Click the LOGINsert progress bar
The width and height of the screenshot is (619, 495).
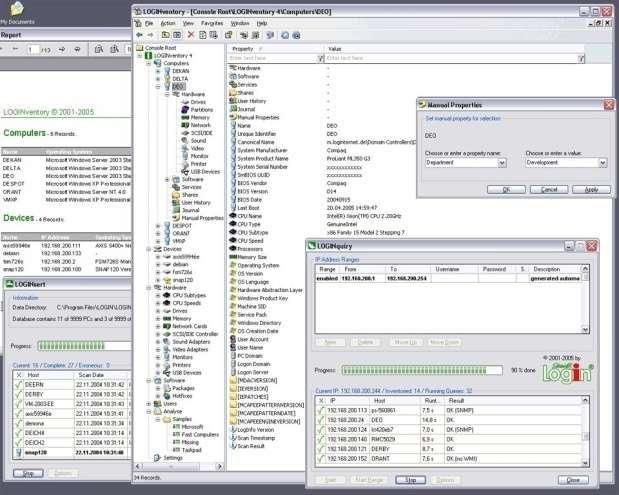tap(84, 346)
